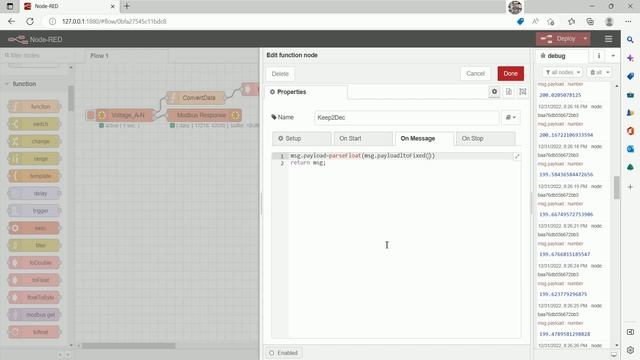Open the node icon selector dropdown beside Name
This screenshot has width=640, height=360.
click(x=511, y=118)
